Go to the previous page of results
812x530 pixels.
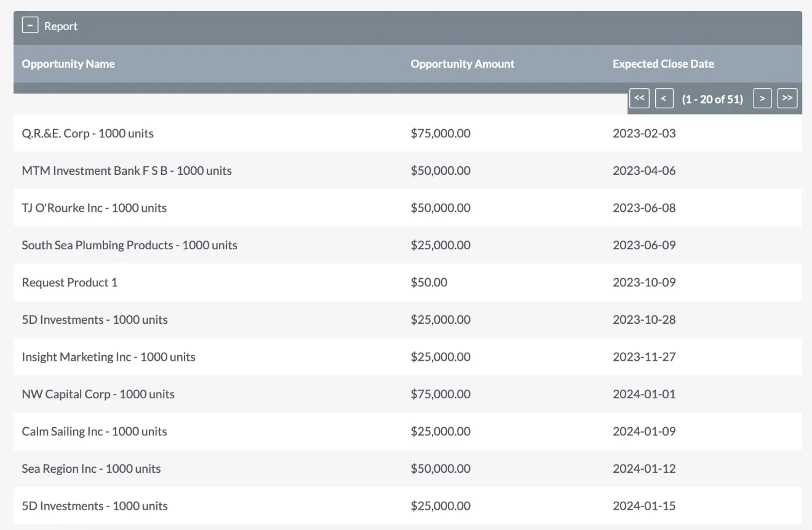pyautogui.click(x=664, y=98)
